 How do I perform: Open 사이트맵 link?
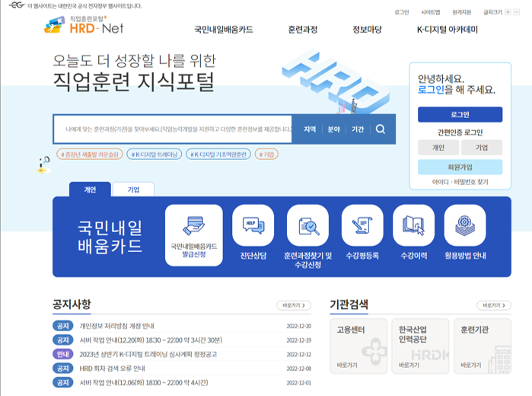(431, 12)
